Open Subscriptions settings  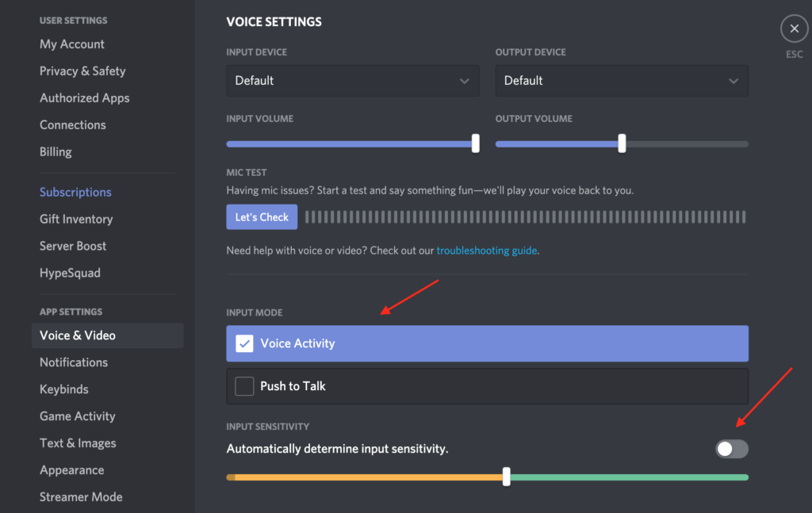[x=75, y=192]
